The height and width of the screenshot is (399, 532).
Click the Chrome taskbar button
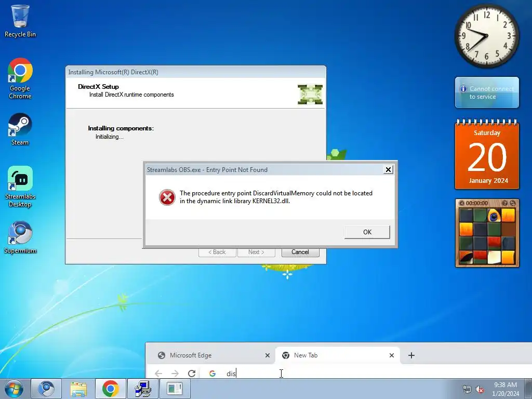[110, 389]
